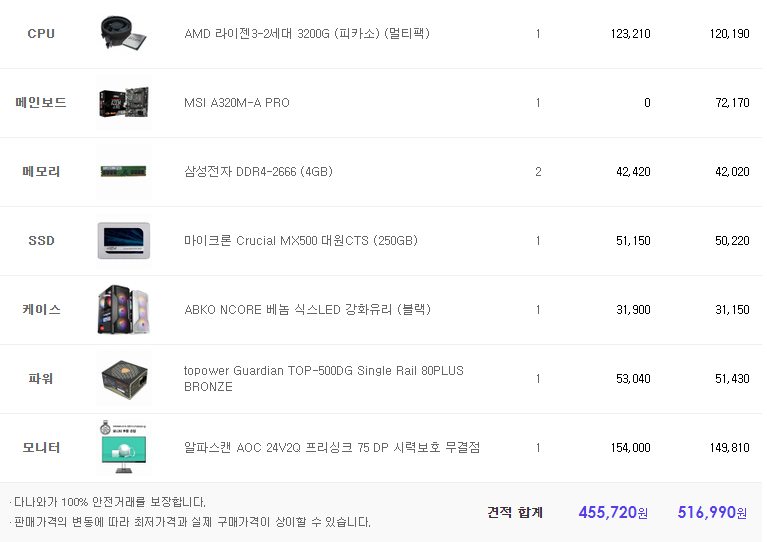The image size is (767, 542).
Task: Click the CPU category label
Action: pos(41,34)
